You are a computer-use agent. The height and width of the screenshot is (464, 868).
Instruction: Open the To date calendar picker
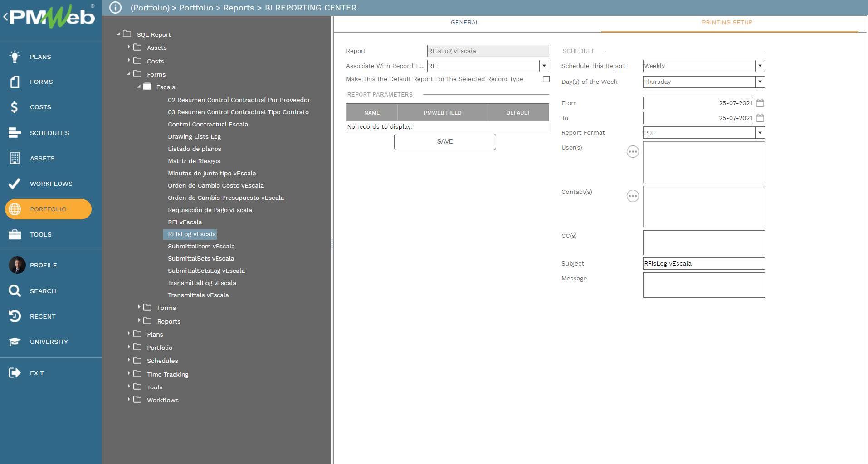(x=760, y=118)
